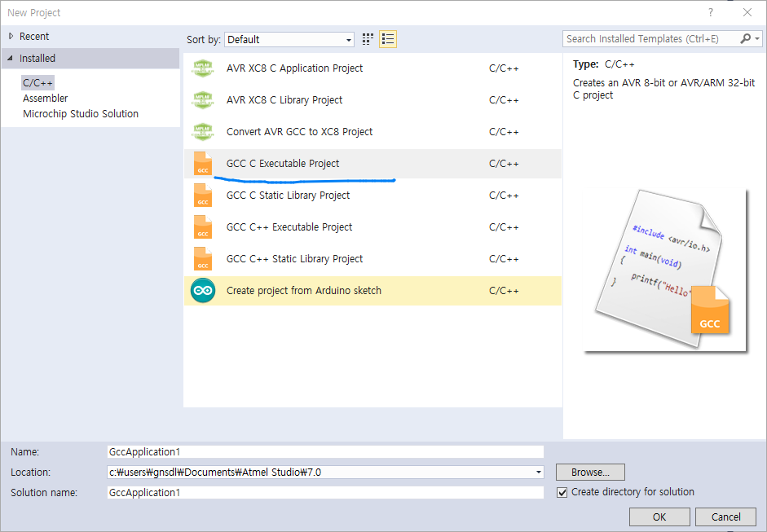Click the Browse... button
Image resolution: width=767 pixels, height=532 pixels.
pos(590,473)
